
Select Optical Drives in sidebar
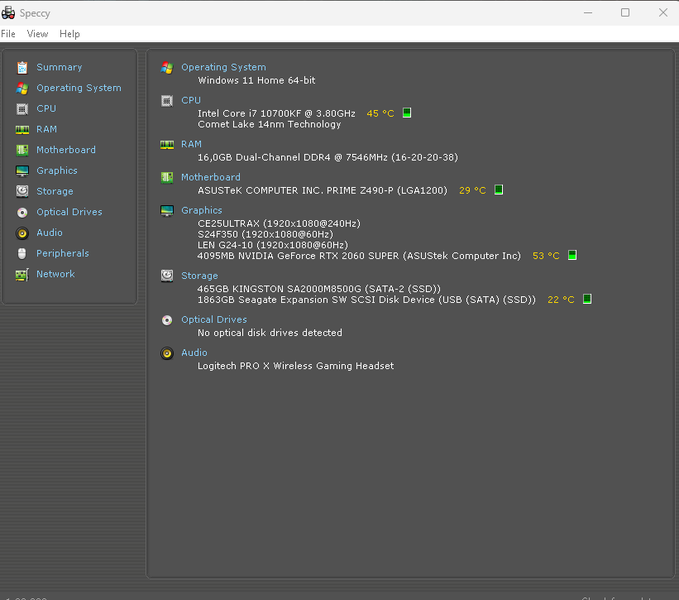click(69, 212)
